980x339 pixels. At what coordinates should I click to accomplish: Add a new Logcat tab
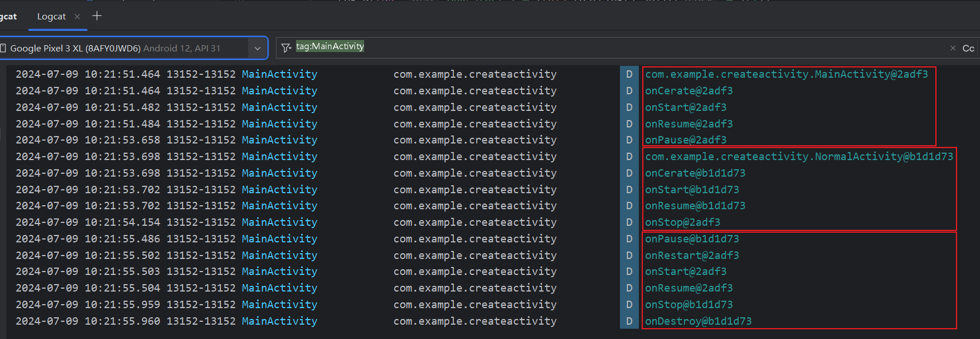(97, 16)
